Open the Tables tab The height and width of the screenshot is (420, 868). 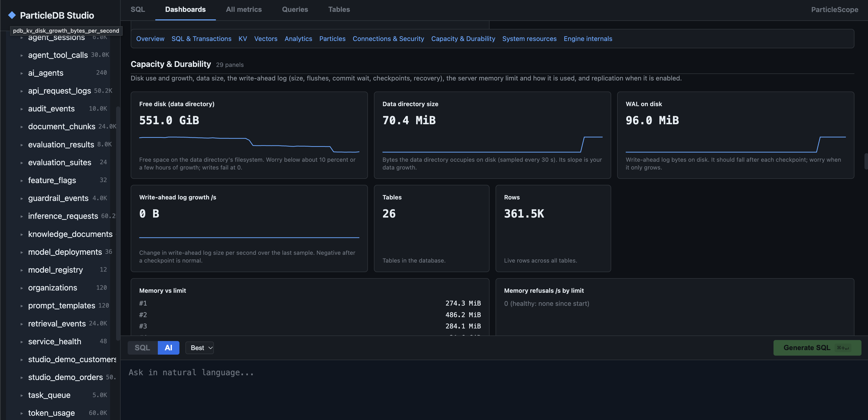click(339, 10)
